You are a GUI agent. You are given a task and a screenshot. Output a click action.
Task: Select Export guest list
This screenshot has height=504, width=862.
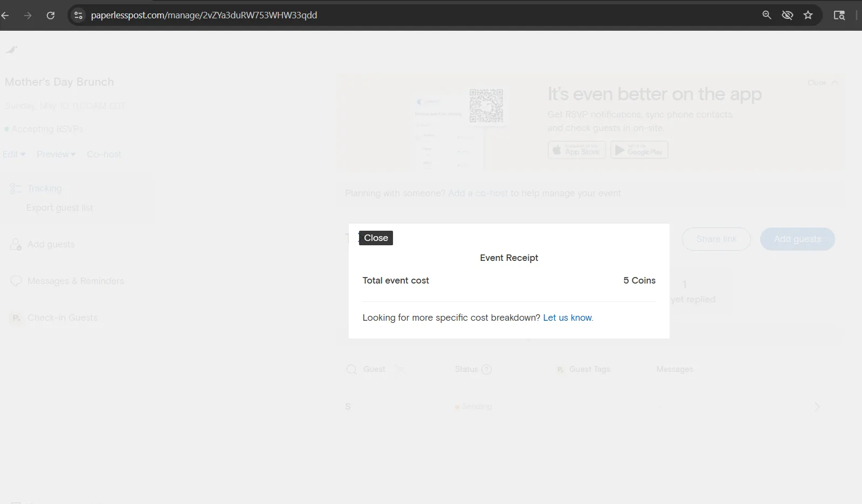click(x=60, y=208)
